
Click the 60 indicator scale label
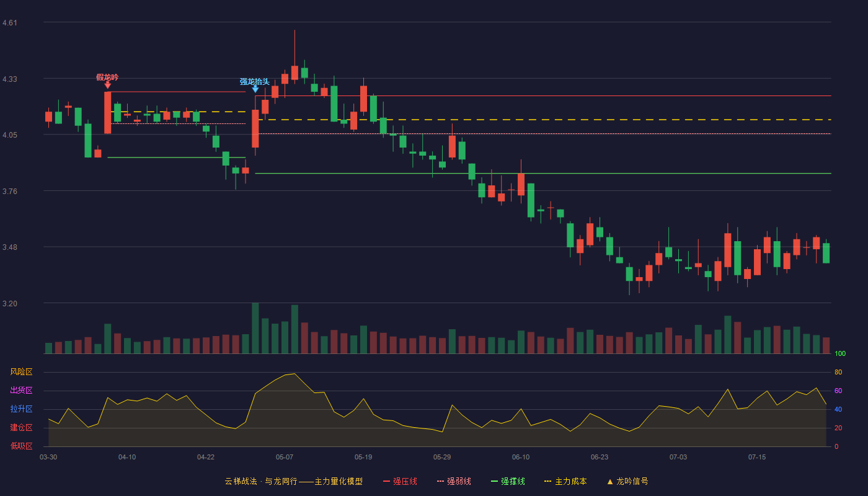click(x=838, y=391)
